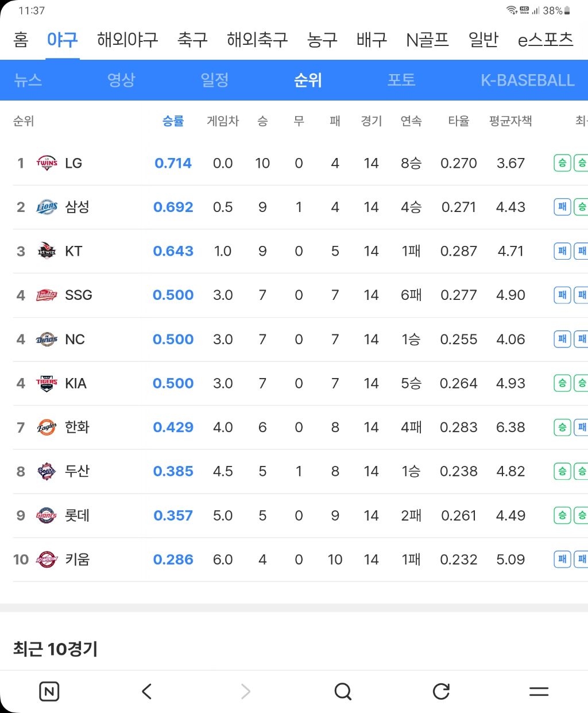Tap SSG streak value 6패

(x=411, y=295)
